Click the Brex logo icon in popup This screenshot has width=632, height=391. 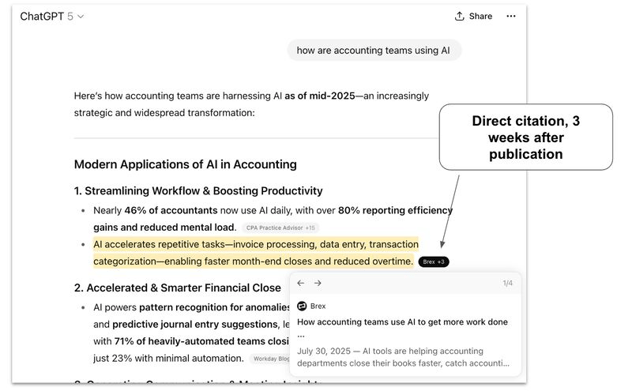(302, 306)
